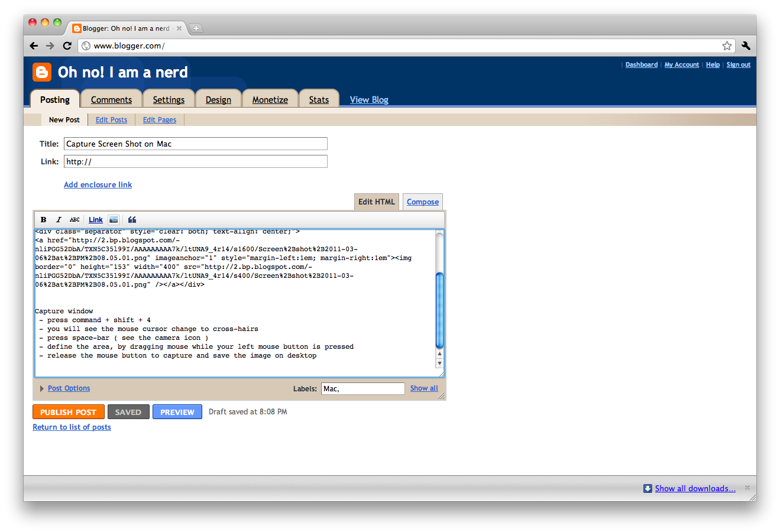Click Show all downloads link
Screen dimensions: 780x532
coord(695,488)
